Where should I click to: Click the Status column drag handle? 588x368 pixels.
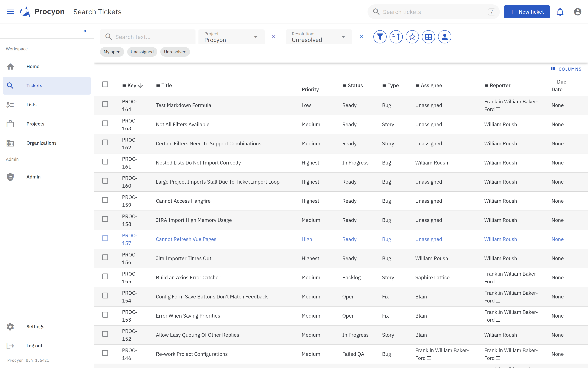pos(344,85)
